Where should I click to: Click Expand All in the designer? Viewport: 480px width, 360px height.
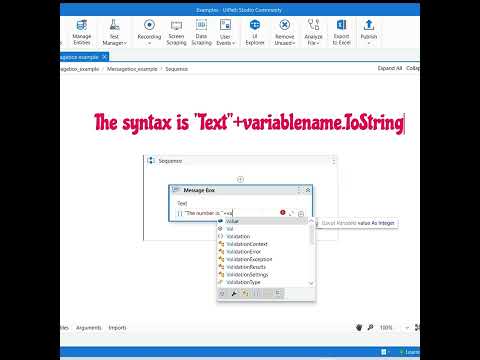[390, 68]
